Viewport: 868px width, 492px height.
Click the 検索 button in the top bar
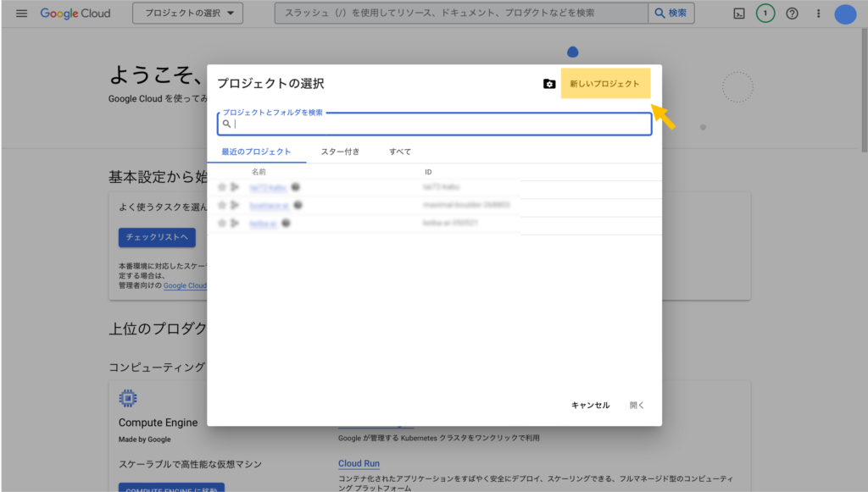[x=671, y=14]
